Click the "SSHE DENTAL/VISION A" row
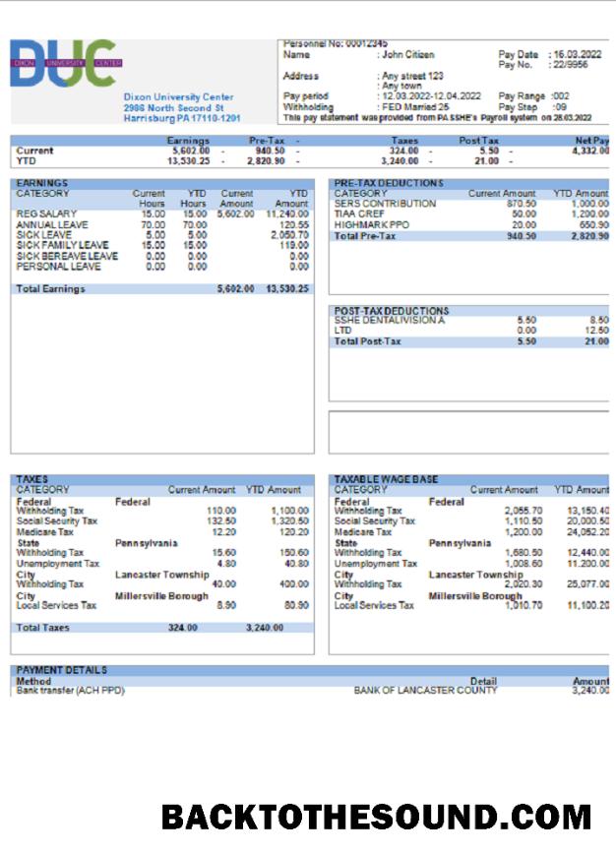Viewport: 616px width, 855px height. (x=390, y=320)
